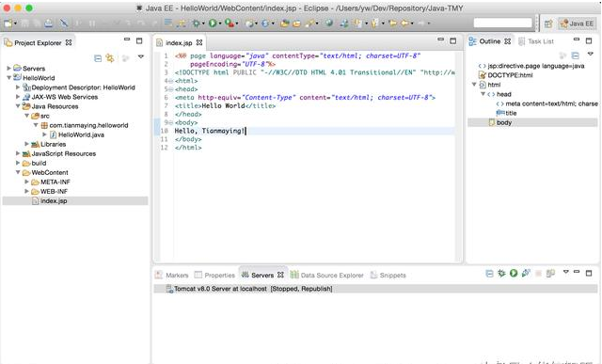Start the server in debug mode
602x364 pixels.
tap(501, 274)
